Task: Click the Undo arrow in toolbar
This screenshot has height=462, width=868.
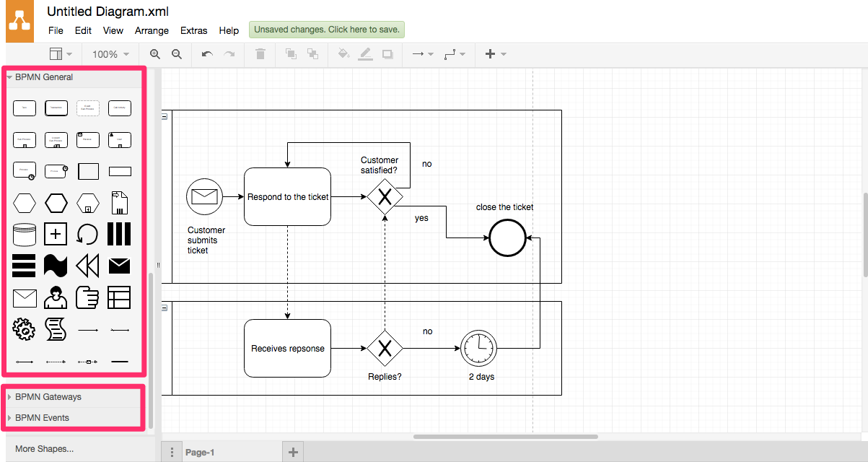Action: [x=207, y=54]
